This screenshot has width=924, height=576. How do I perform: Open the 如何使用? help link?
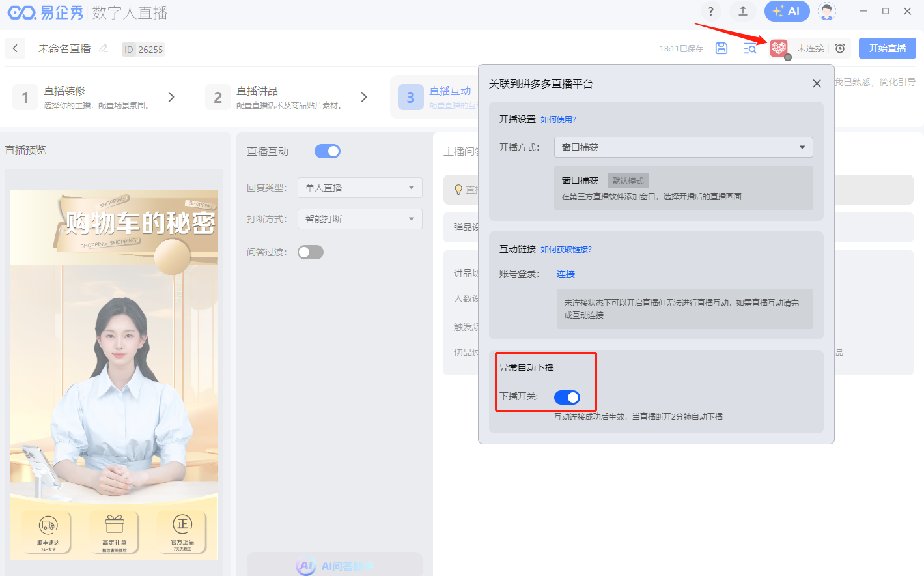pyautogui.click(x=558, y=119)
